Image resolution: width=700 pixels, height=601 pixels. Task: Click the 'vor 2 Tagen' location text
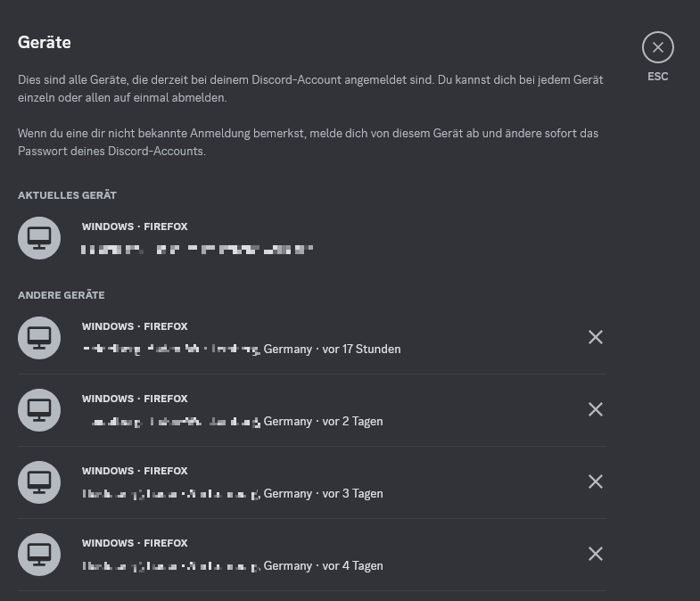click(x=235, y=422)
